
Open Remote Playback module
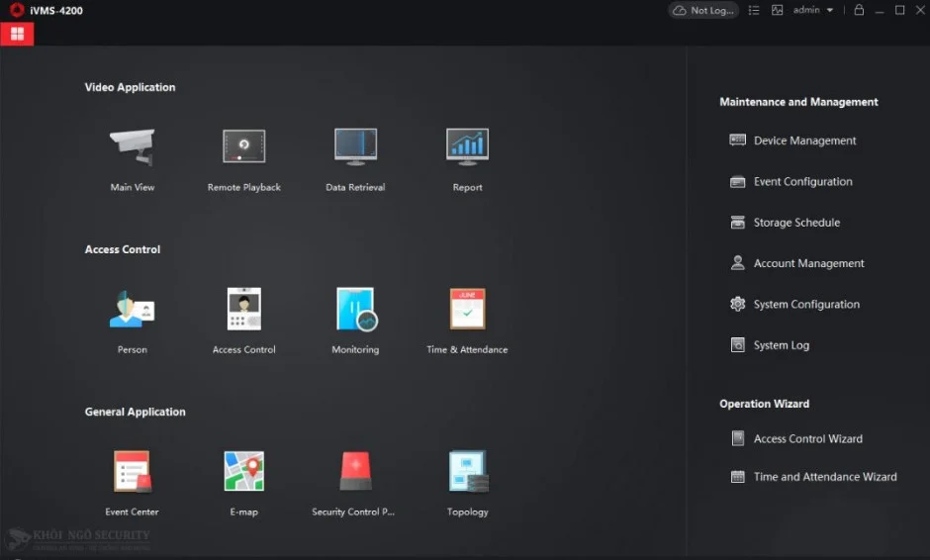(x=243, y=145)
